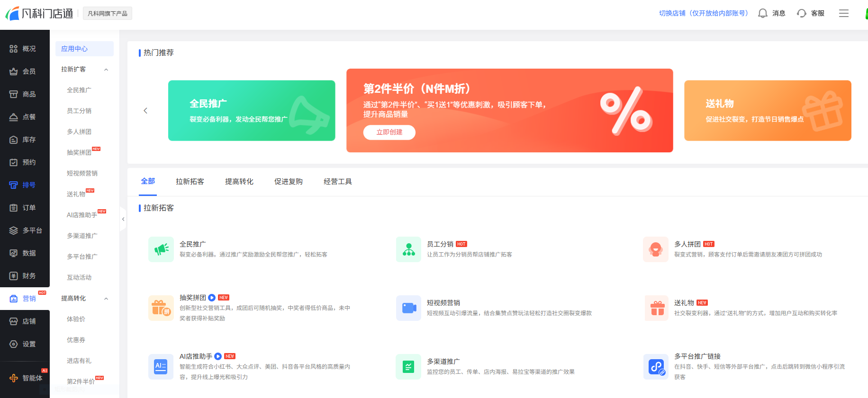Open the 送礼物 orange banner card
The image size is (868, 398).
[x=768, y=111]
